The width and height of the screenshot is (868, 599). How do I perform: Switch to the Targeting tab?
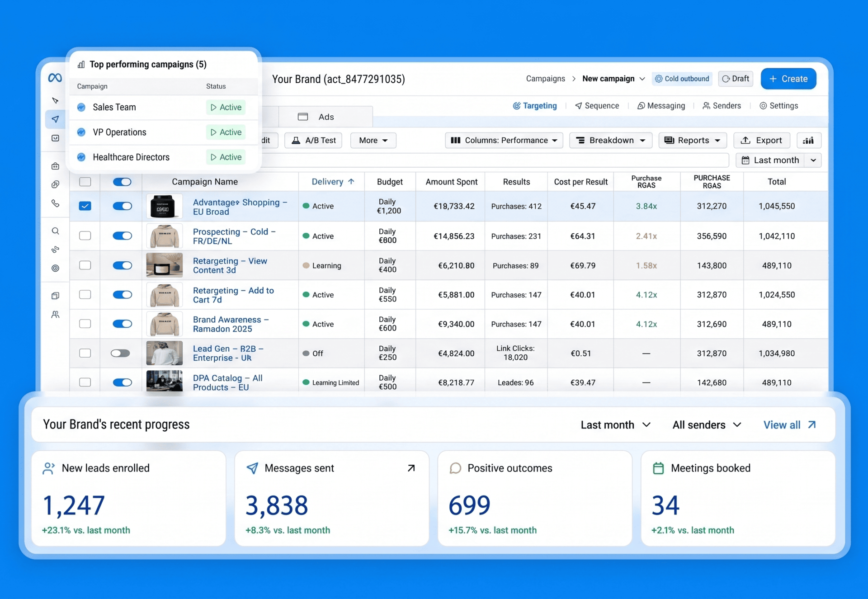[535, 106]
